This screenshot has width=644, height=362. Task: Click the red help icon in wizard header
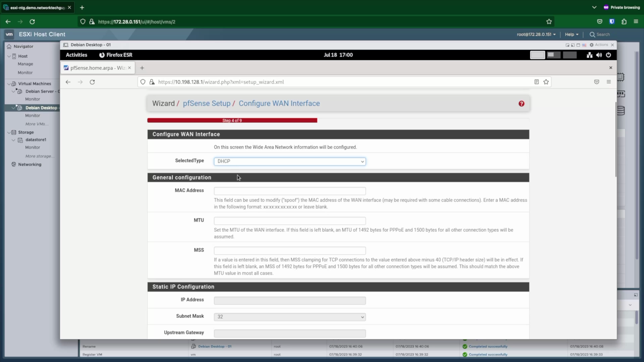521,104
